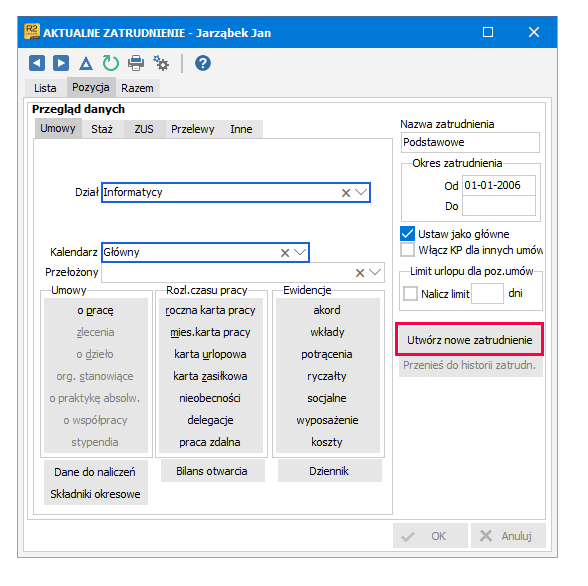
Task: Go to previous record with the left arrow icon
Action: pos(37,63)
